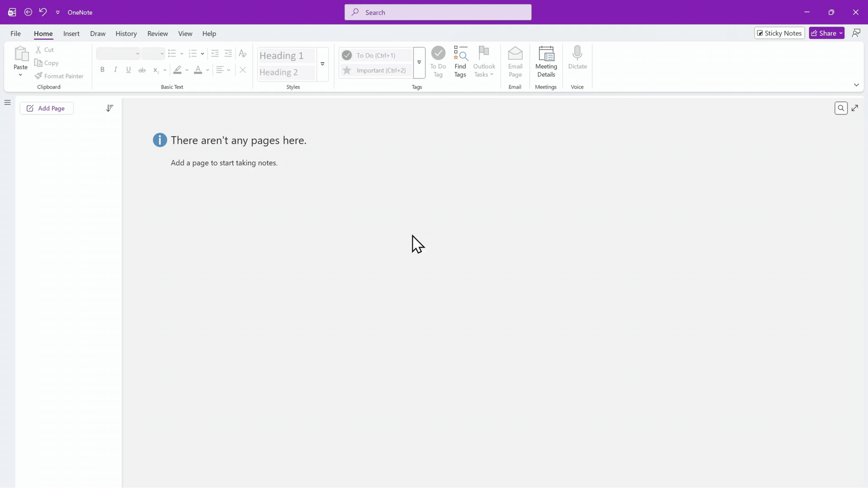Screen dimensions: 868x488
Task: Toggle the navigation pane hamburger icon
Action: 7,103
